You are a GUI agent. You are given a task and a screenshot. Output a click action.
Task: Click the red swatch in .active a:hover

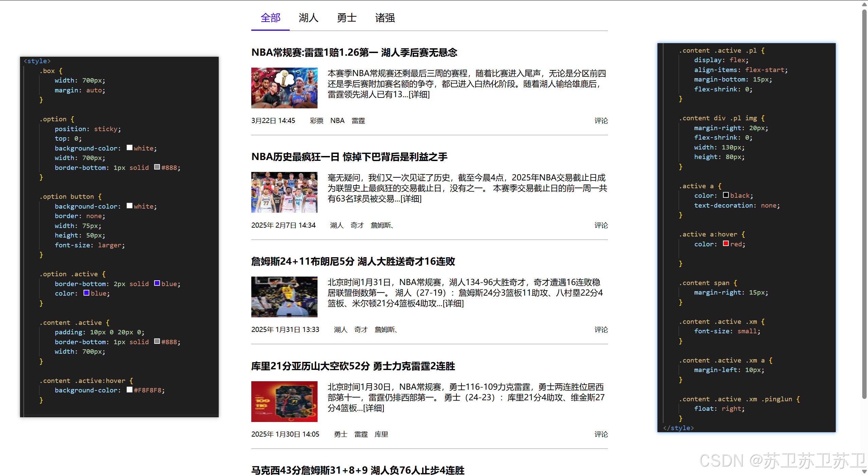click(726, 244)
